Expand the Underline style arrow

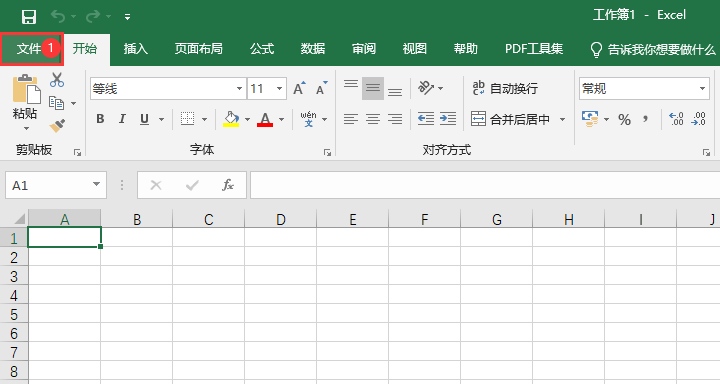tap(161, 119)
